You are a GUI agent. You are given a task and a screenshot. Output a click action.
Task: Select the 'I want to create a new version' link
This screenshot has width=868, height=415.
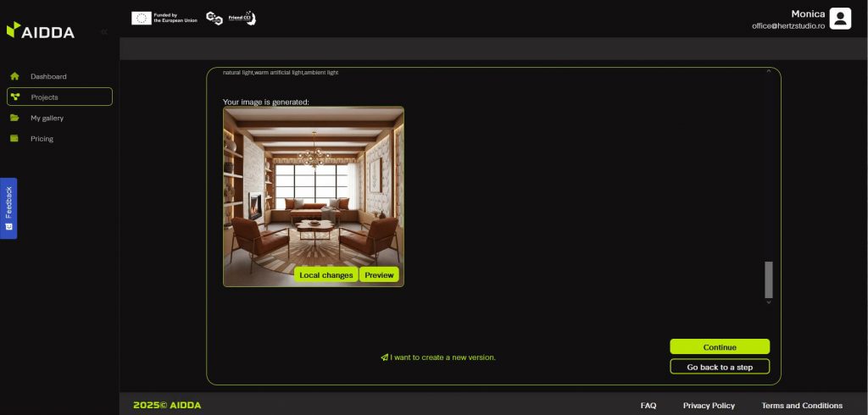(x=442, y=357)
